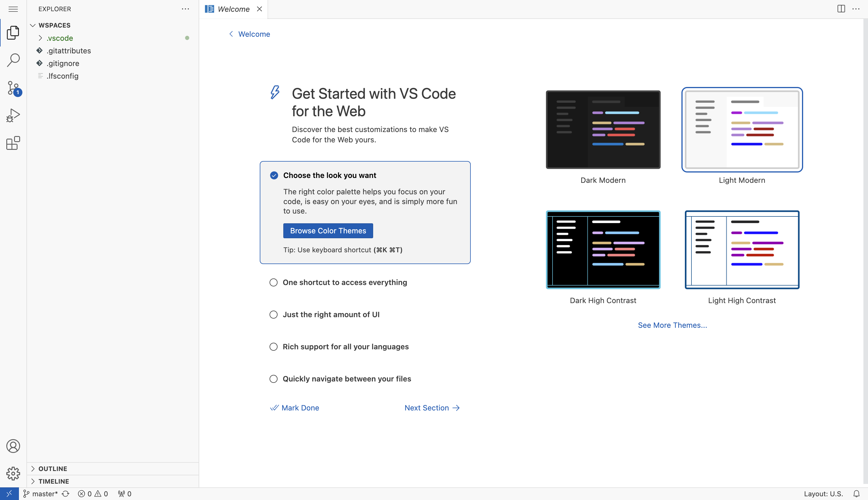Open the .lfsconfig file
The width and height of the screenshot is (868, 500).
pos(113,76)
